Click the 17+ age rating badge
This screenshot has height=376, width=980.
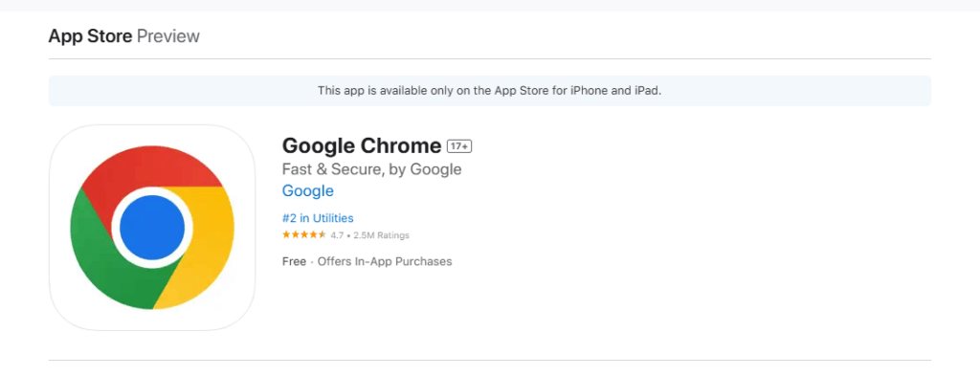[x=459, y=146]
